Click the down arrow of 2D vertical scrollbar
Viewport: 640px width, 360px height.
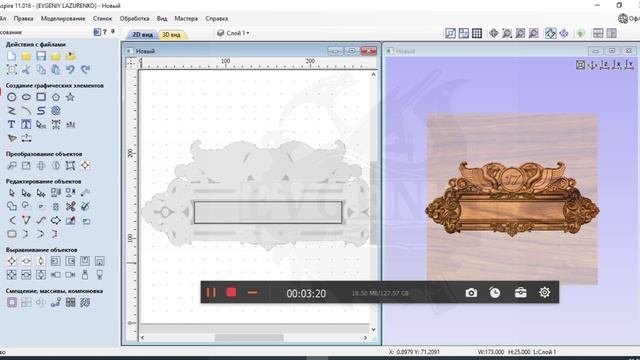pyautogui.click(x=373, y=329)
